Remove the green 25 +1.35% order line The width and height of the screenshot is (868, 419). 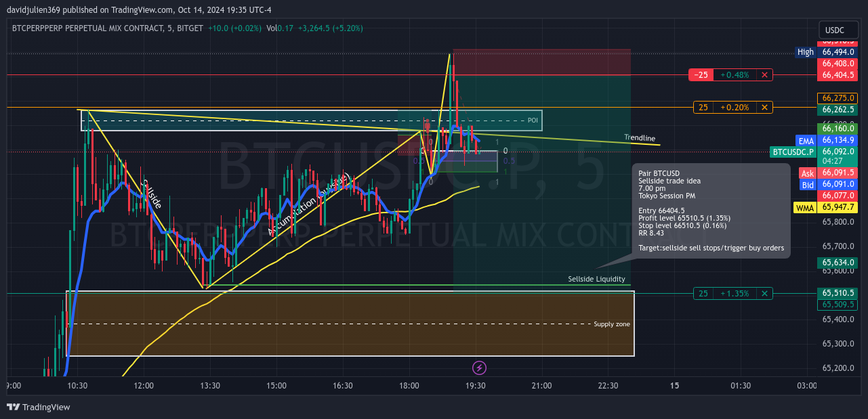[764, 293]
